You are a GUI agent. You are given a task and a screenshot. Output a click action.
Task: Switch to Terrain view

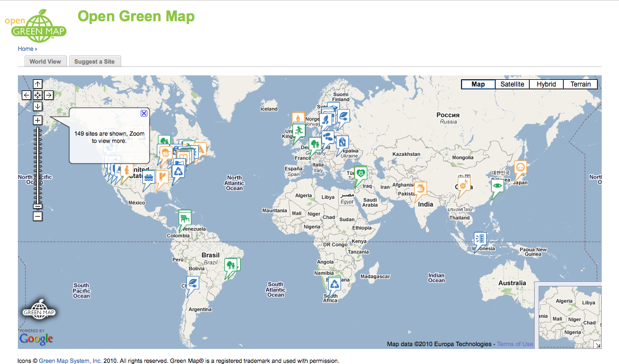[580, 84]
